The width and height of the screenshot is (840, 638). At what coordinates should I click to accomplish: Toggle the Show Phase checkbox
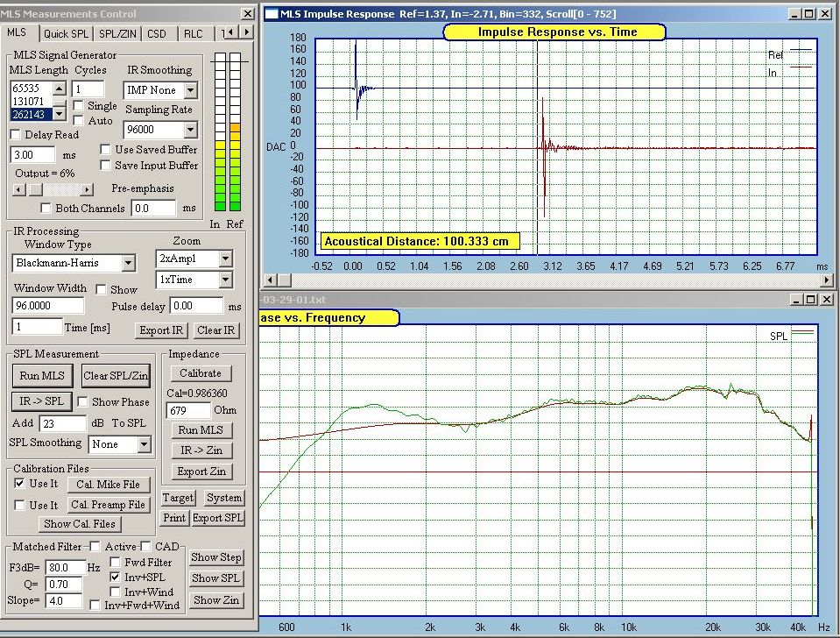tap(83, 402)
